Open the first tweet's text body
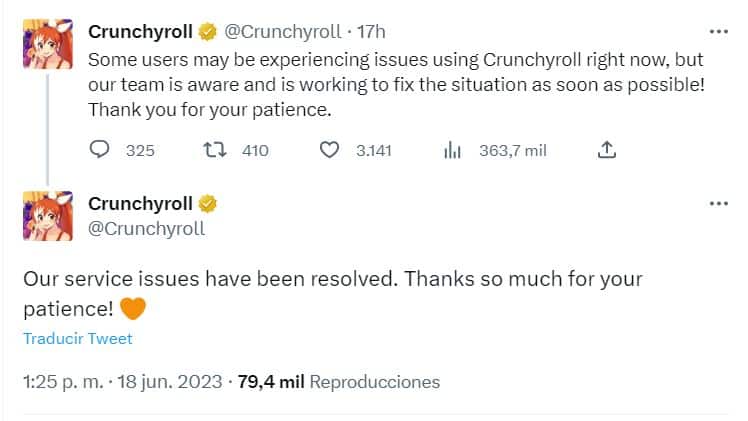 pyautogui.click(x=396, y=83)
